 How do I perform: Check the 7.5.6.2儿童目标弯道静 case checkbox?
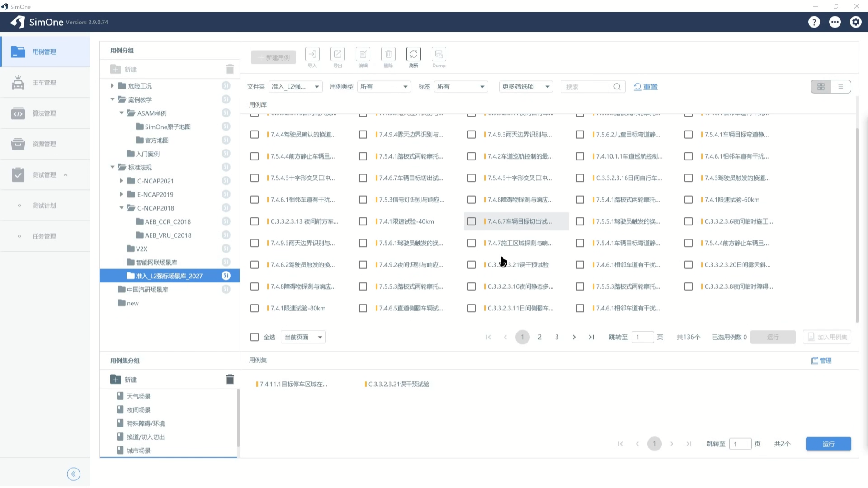click(x=580, y=135)
